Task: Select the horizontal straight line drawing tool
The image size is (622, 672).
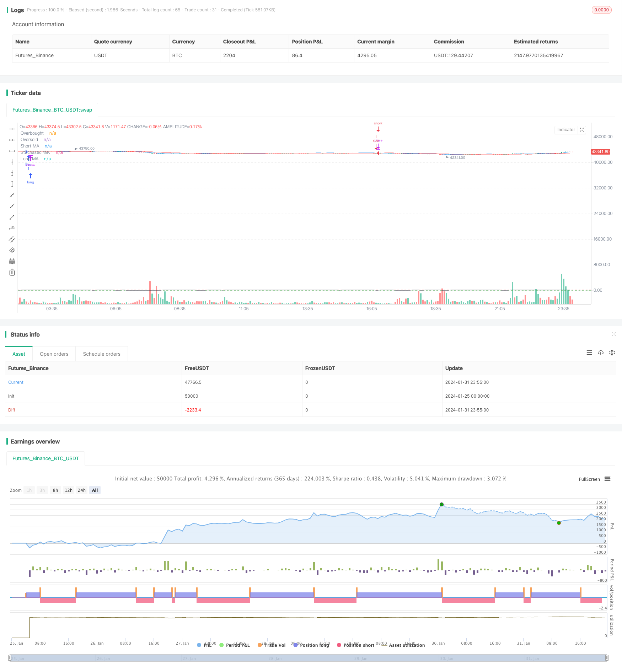Action: (x=12, y=129)
